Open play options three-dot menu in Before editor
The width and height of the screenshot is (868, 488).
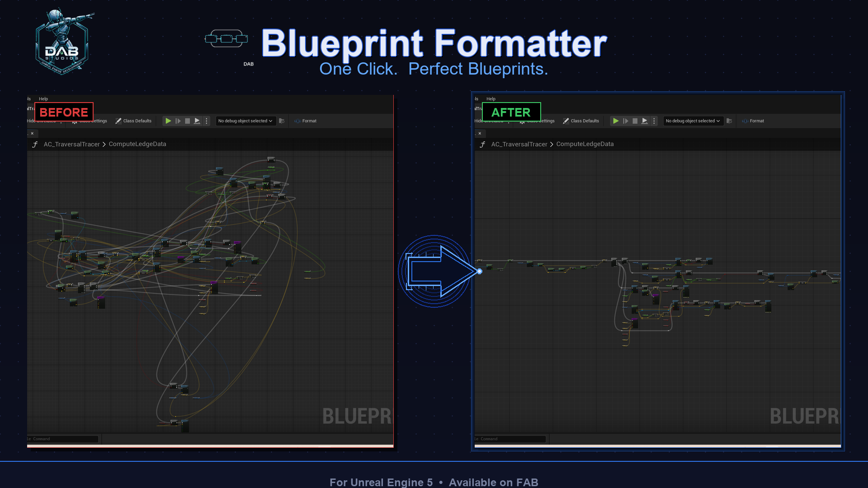207,121
